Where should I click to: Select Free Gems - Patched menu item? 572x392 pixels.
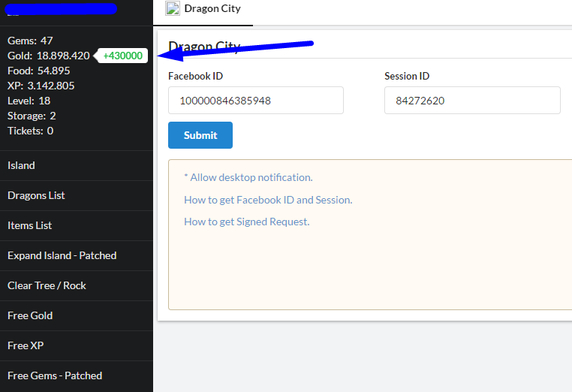(x=77, y=376)
